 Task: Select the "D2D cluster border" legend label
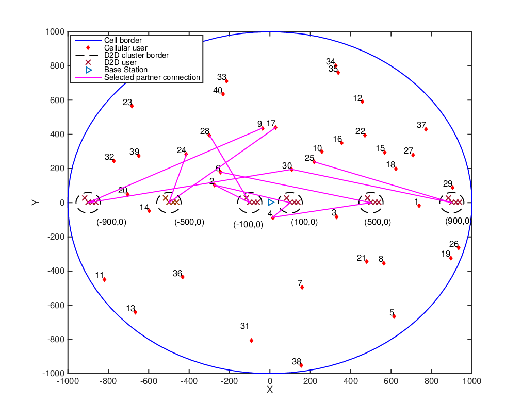(136, 55)
